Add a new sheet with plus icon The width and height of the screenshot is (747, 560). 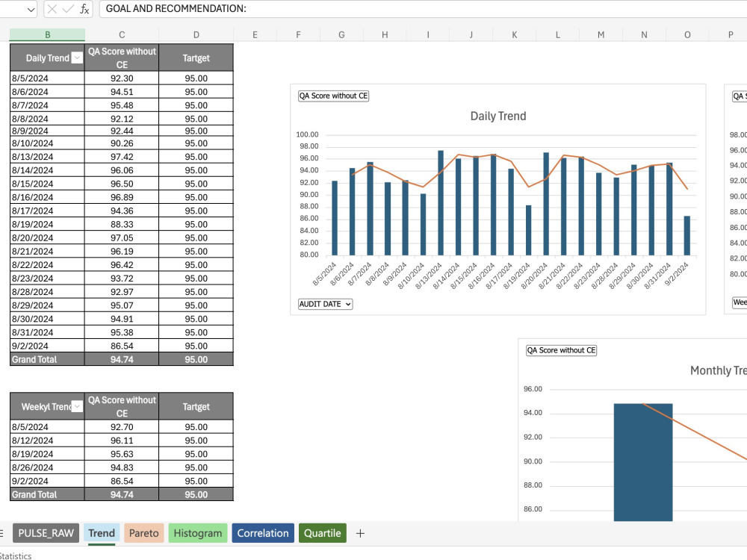point(360,533)
